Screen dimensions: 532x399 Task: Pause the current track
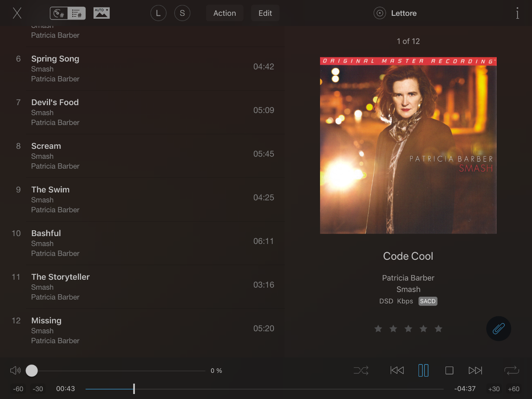click(423, 370)
